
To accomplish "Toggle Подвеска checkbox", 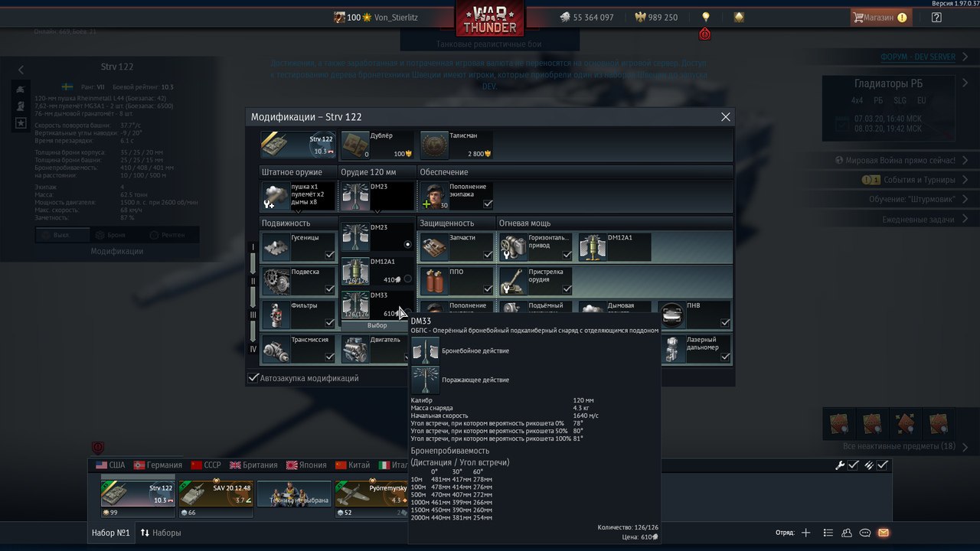I will [330, 289].
